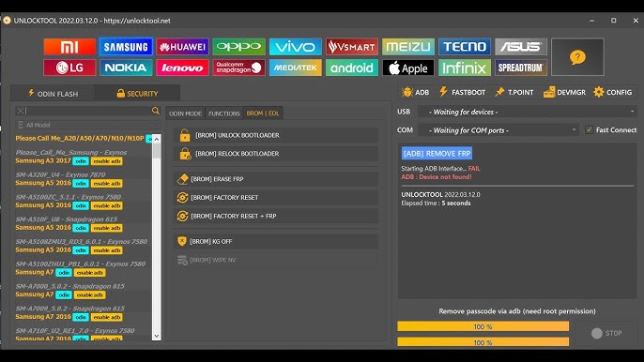
Task: Select the OPPO brand logo
Action: [238, 47]
